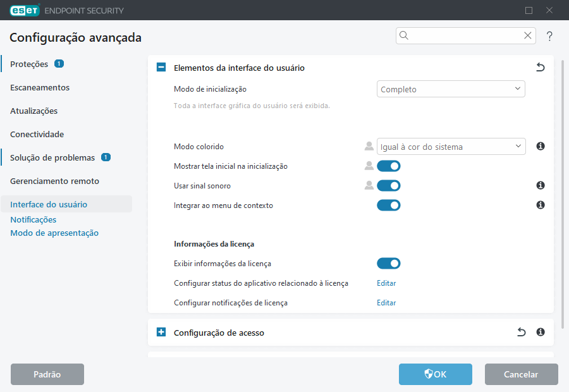The height and width of the screenshot is (392, 569).
Task: Click the user override icon beside Mostrar tela inicial
Action: tap(369, 166)
